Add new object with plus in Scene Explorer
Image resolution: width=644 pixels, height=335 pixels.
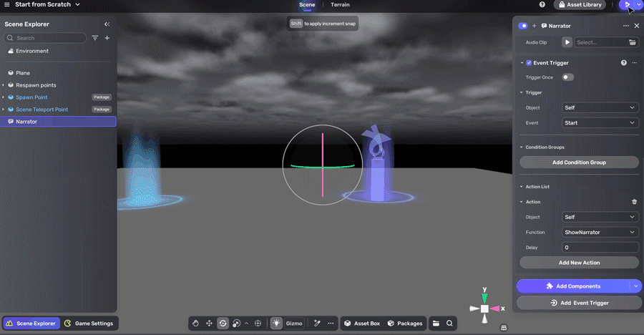107,38
